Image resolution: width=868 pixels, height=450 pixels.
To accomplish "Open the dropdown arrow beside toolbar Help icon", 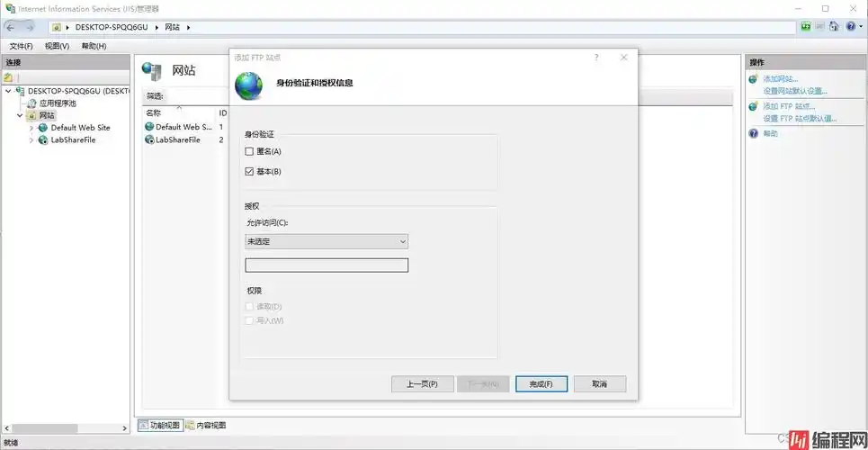I will pos(859,27).
